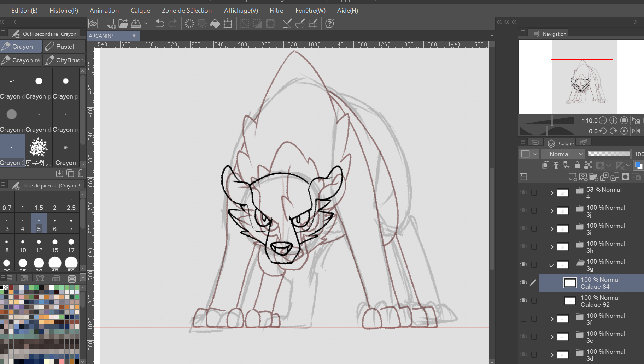Click the Open file folder icon
The image size is (644, 364).
click(123, 24)
